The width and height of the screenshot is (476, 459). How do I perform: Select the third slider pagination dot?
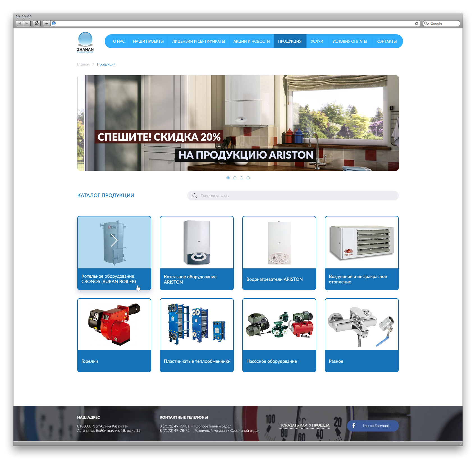241,178
